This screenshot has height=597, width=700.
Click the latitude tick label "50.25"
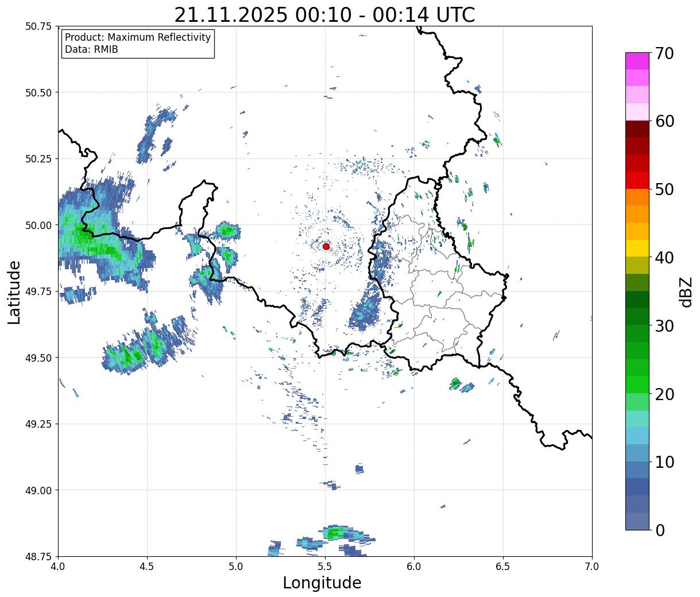[x=38, y=159]
